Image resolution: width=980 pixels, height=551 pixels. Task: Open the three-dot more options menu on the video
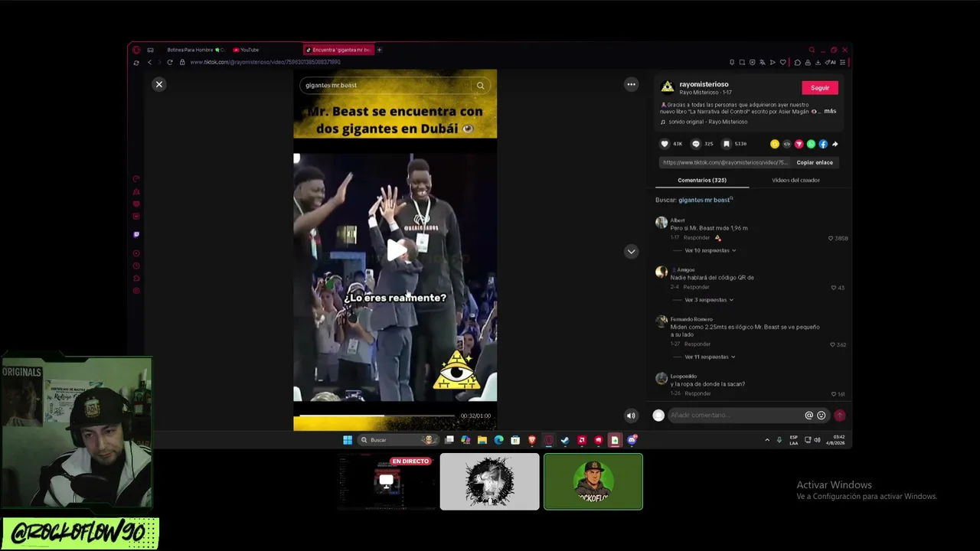tap(631, 85)
